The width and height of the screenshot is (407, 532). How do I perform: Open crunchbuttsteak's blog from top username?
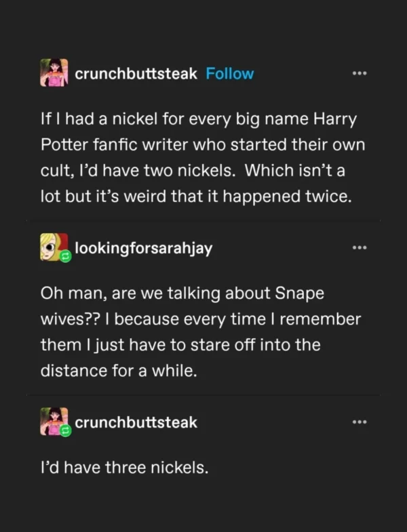click(136, 73)
